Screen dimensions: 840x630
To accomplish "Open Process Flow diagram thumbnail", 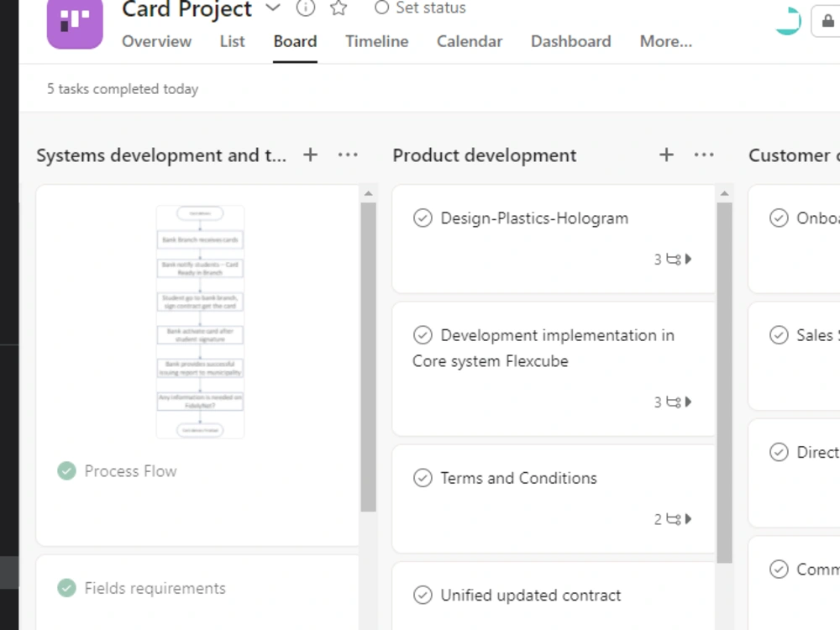I will click(200, 322).
